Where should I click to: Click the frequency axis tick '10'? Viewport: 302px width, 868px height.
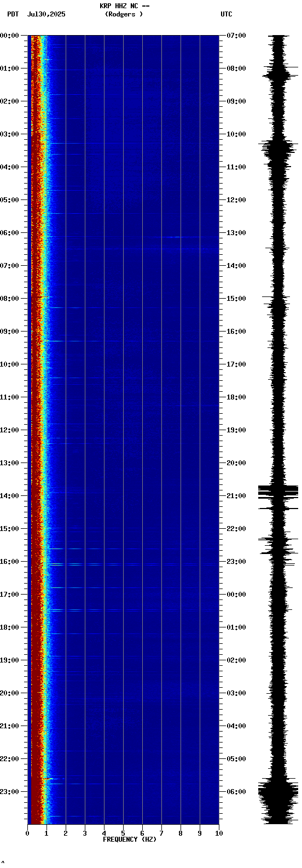[x=219, y=833]
